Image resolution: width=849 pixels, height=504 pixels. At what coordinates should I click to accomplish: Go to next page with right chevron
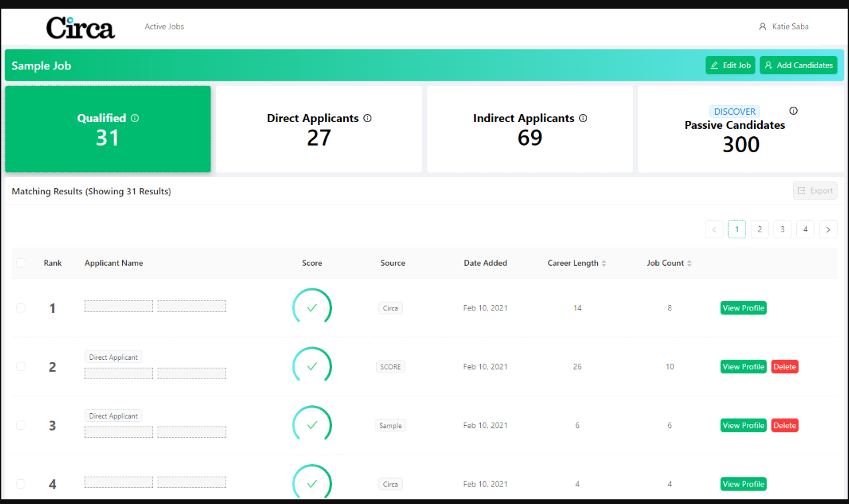pyautogui.click(x=828, y=230)
